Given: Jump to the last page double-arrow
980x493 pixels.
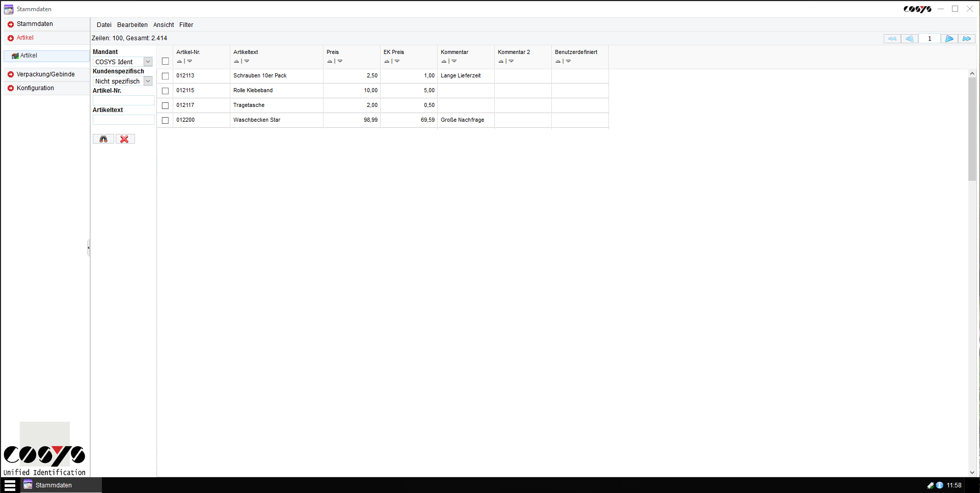Looking at the screenshot, I should pyautogui.click(x=966, y=38).
